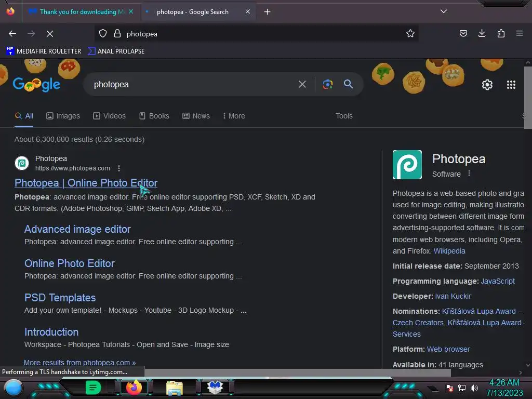Expand the More search categories
Image resolution: width=532 pixels, height=399 pixels.
tap(234, 116)
